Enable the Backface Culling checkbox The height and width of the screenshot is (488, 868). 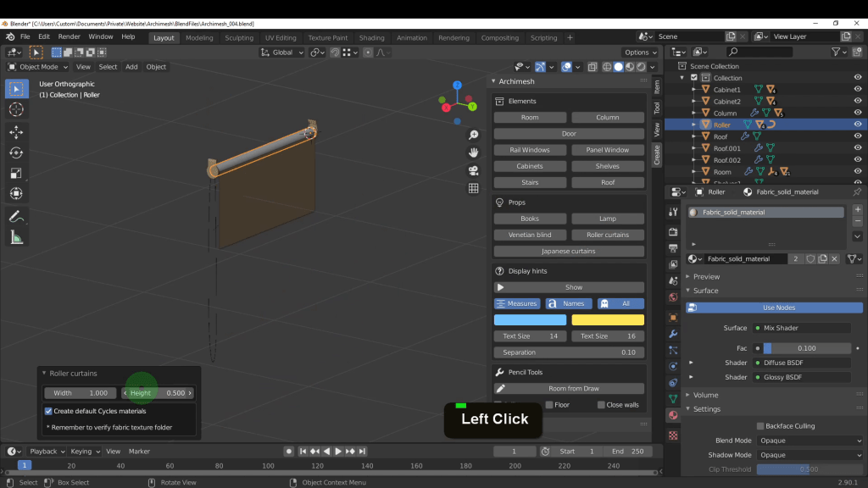pos(760,426)
